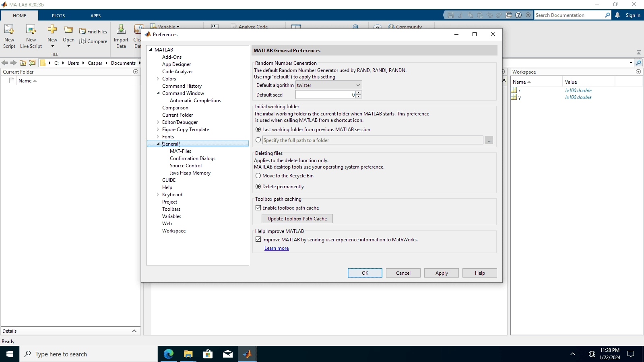Click the Save icon in quick access toolbar
Image resolution: width=644 pixels, height=362 pixels.
tap(451, 15)
